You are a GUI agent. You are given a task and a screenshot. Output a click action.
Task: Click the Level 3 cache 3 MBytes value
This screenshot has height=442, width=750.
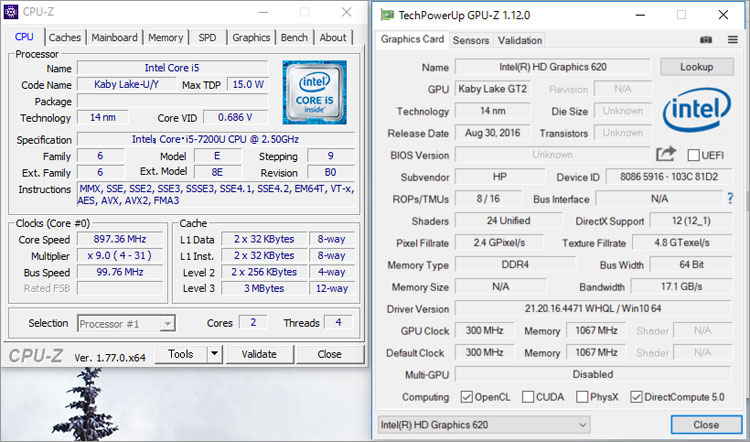[264, 288]
